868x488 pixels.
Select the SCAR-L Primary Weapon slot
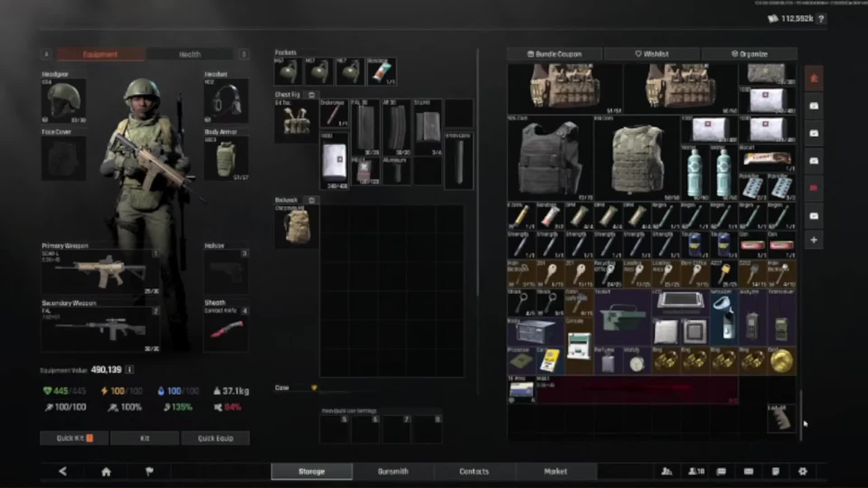(100, 272)
